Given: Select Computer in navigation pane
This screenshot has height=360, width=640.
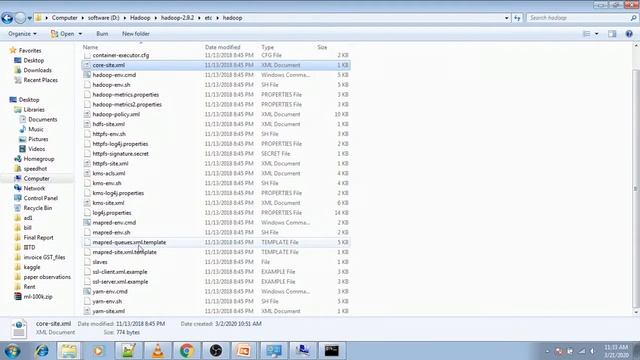Looking at the screenshot, I should (x=36, y=179).
